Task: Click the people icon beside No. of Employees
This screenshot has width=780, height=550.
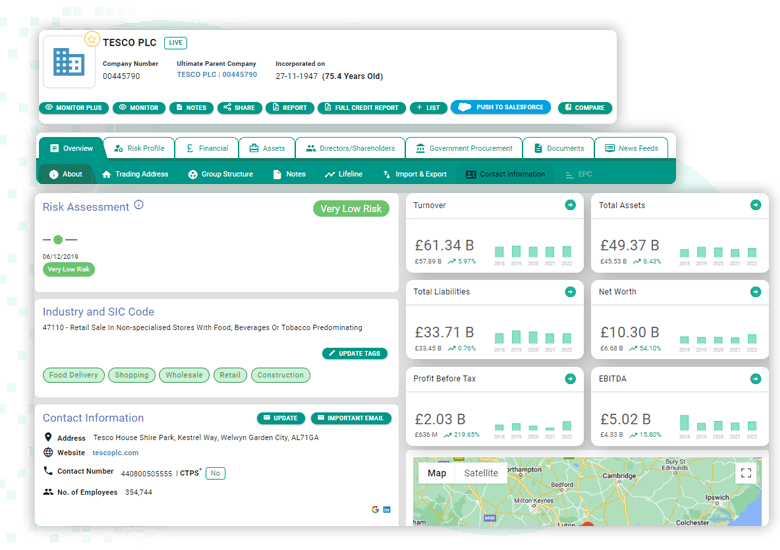Action: tap(48, 492)
